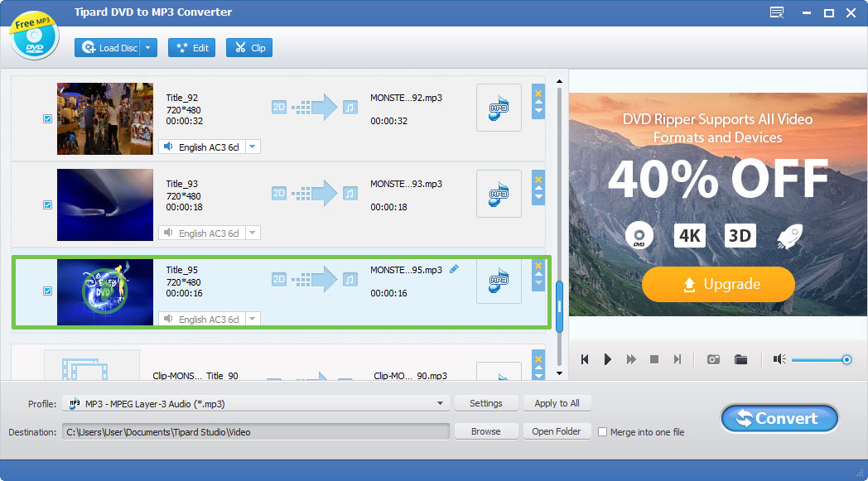The height and width of the screenshot is (481, 868).
Task: Open the Edit effects tool
Action: [191, 47]
